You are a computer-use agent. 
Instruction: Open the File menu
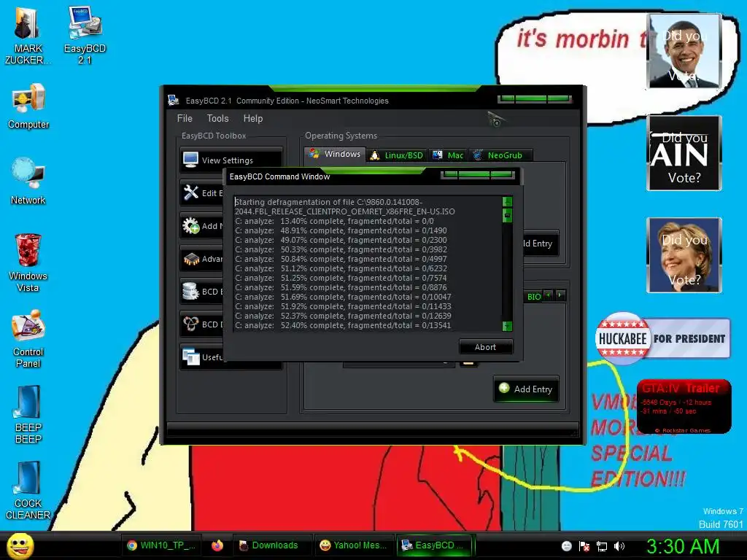185,118
